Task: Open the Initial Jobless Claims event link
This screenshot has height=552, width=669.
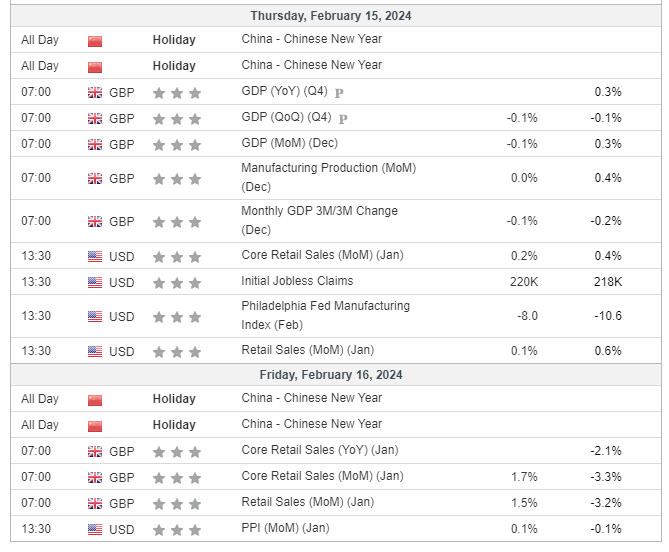Action: (x=297, y=281)
